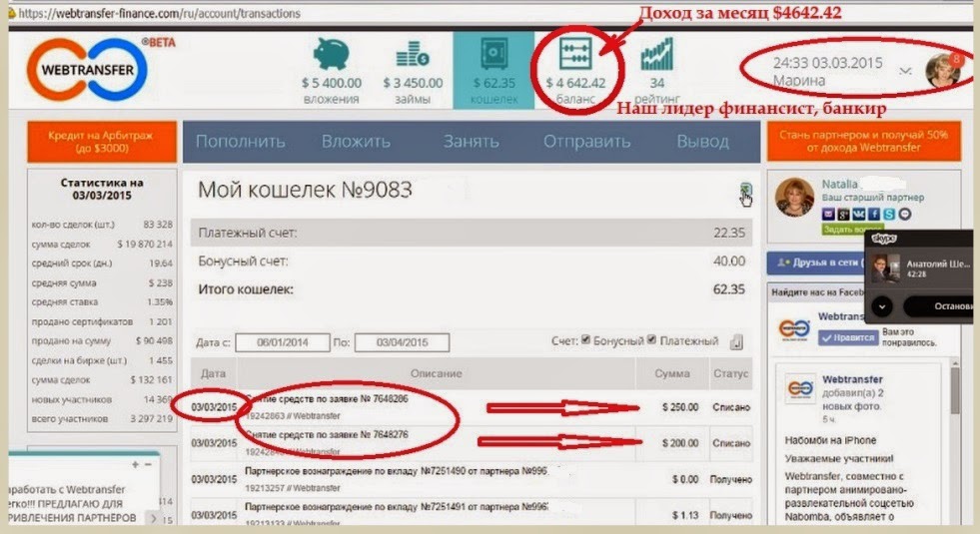Click the Статус column header
Viewport: 980px width, 534px height.
[730, 373]
